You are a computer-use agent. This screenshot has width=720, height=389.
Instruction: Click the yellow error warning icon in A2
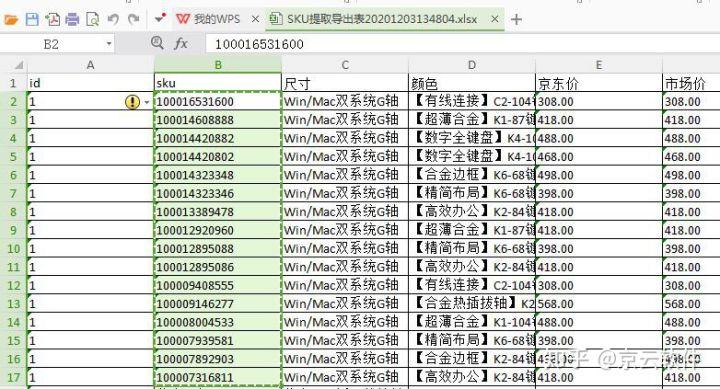tap(132, 101)
